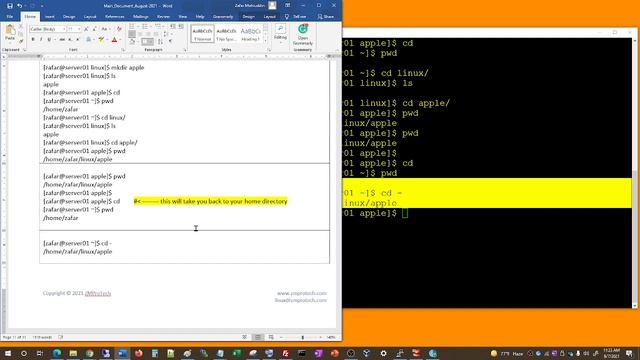The width and height of the screenshot is (640, 360).
Task: Adjust the zoom slider in status bar
Action: [302, 337]
